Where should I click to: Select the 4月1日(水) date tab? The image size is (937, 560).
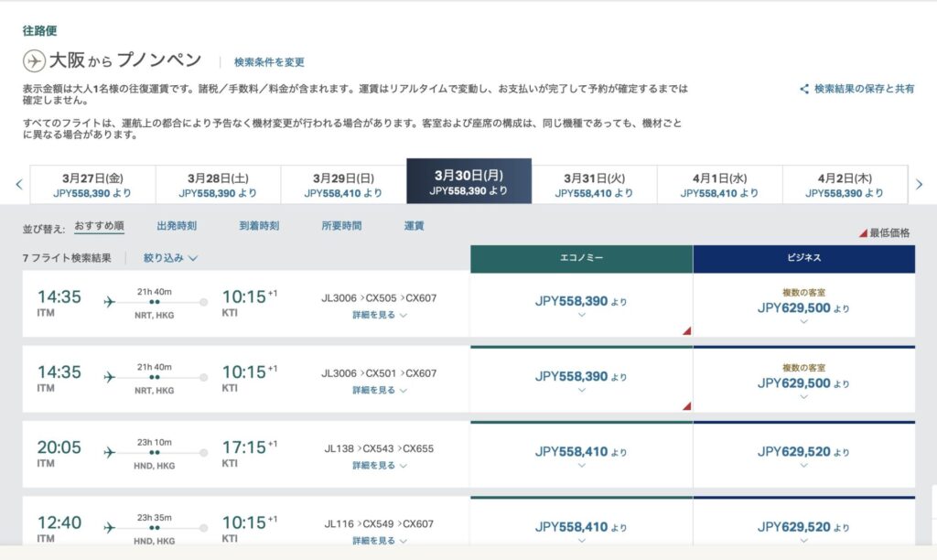pyautogui.click(x=719, y=184)
